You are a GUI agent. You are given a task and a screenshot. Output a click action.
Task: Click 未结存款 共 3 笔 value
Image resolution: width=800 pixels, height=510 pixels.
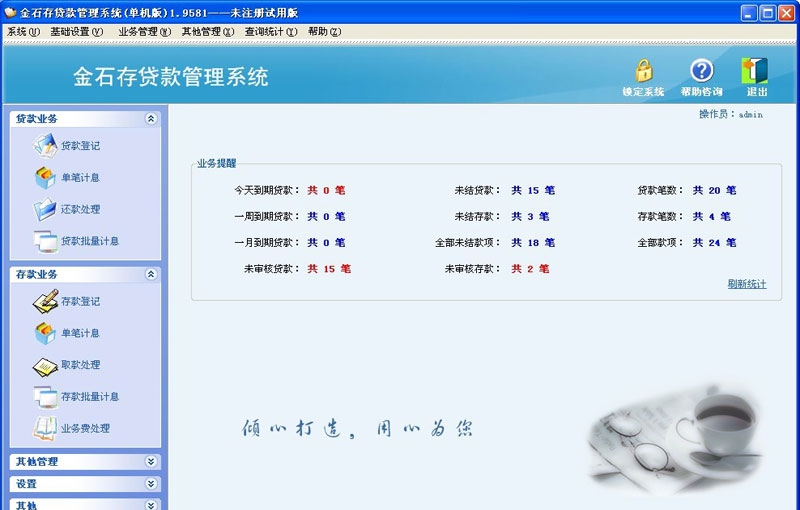tap(531, 216)
